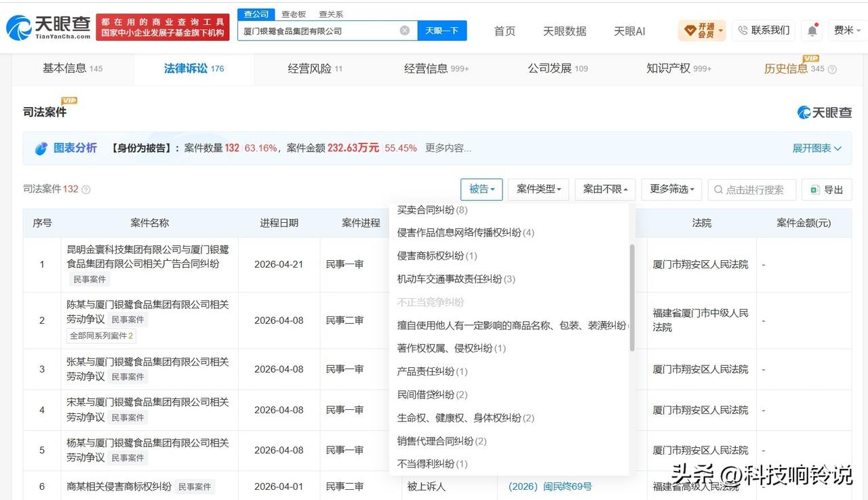Click the help icon beside 历史信息 345
This screenshot has width=868, height=500.
pyautogui.click(x=832, y=69)
